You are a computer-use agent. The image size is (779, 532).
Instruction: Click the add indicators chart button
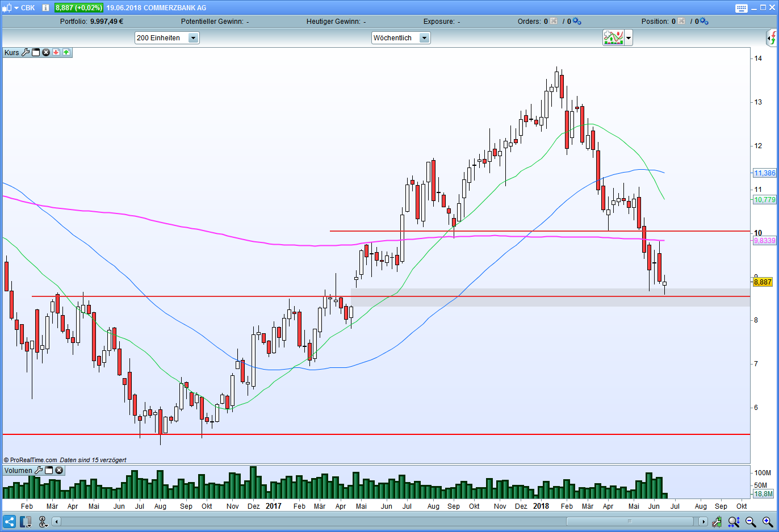click(614, 38)
